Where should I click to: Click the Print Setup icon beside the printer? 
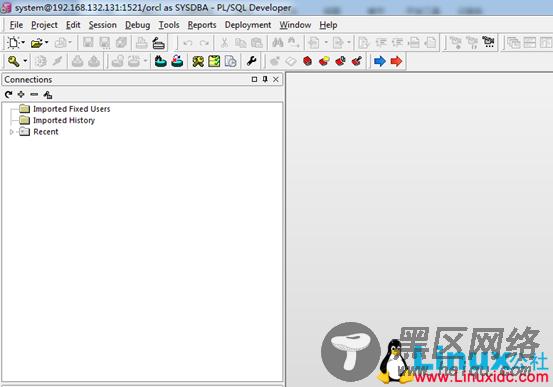click(158, 43)
